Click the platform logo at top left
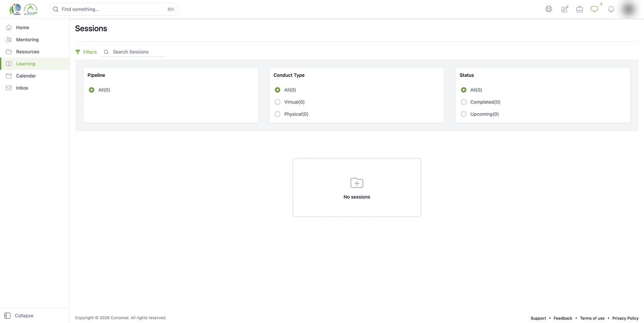This screenshot has width=644, height=323. click(24, 9)
